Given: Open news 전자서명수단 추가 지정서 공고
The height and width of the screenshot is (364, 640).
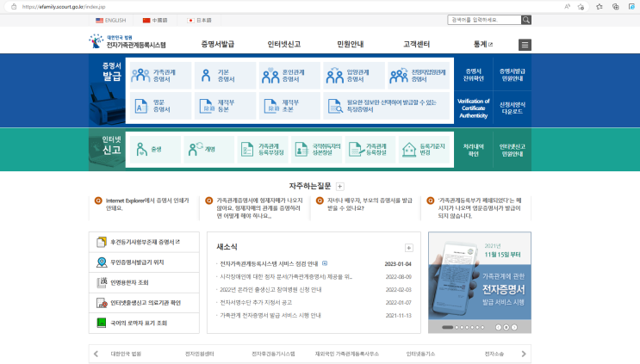Looking at the screenshot, I should coord(256,302).
